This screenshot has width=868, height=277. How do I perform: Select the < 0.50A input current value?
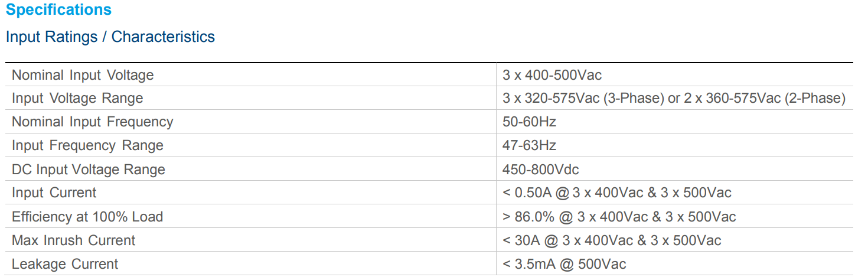617,193
